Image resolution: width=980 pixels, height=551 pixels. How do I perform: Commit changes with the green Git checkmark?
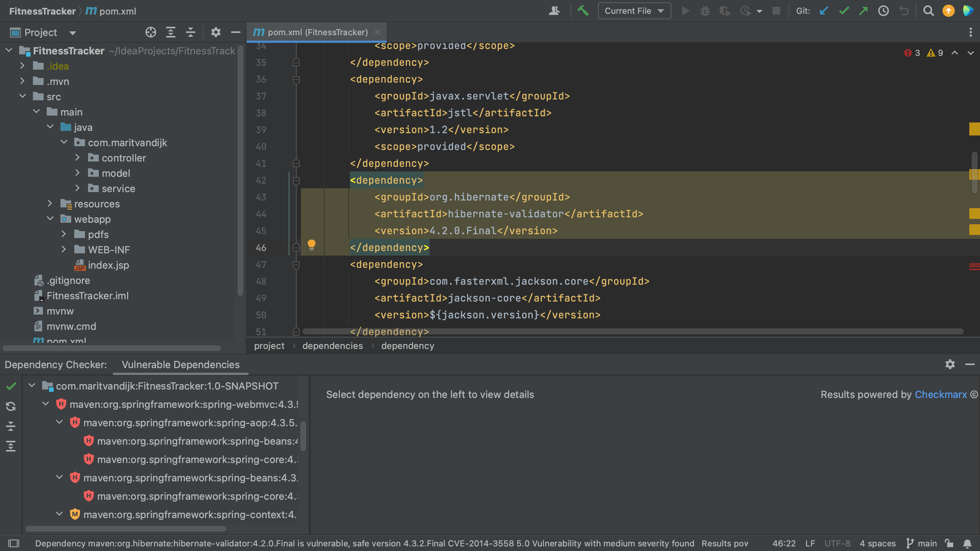point(844,11)
